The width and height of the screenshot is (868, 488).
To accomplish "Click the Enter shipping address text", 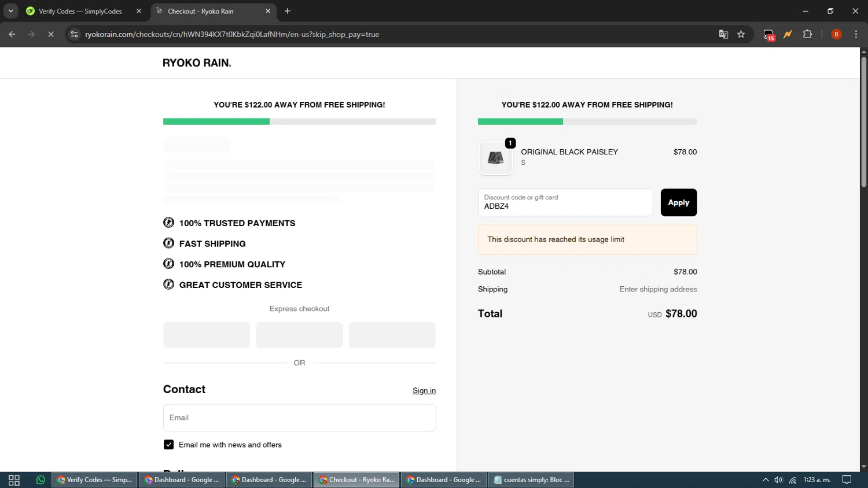I will [658, 289].
